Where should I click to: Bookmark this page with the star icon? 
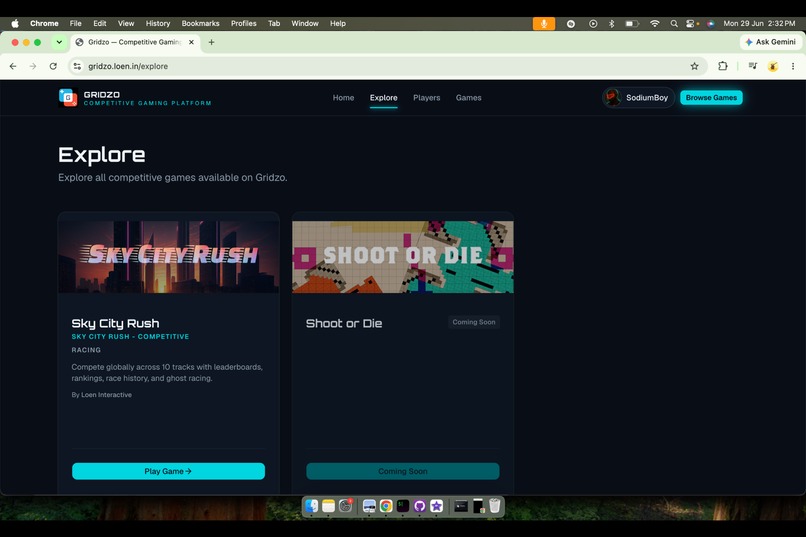[694, 66]
